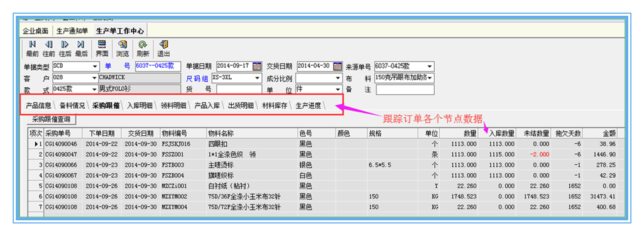
Task: Click the 单号 input field
Action: pyautogui.click(x=158, y=67)
